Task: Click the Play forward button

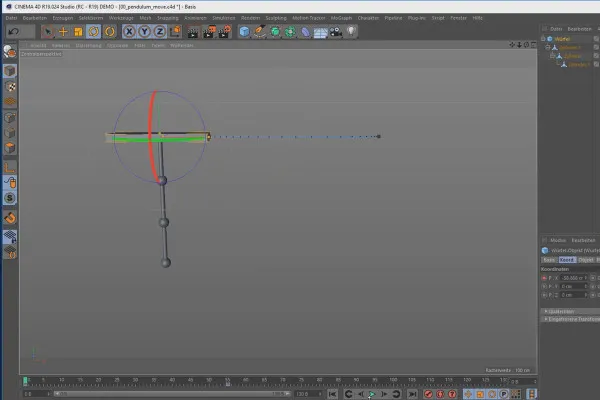Action: point(372,394)
